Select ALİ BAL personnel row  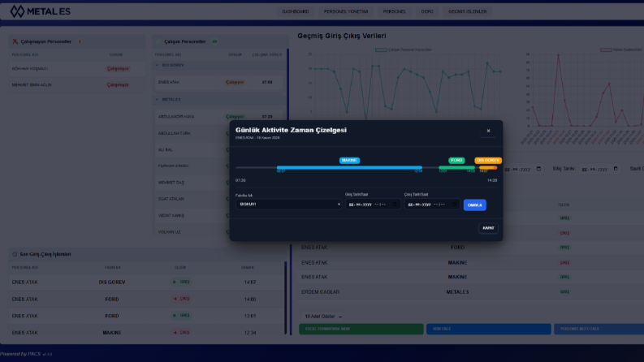192,150
